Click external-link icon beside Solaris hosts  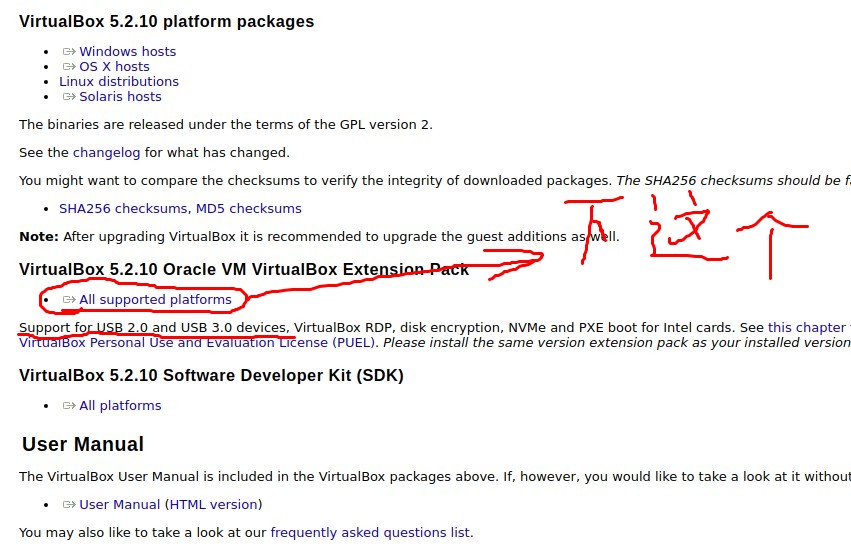coord(69,97)
